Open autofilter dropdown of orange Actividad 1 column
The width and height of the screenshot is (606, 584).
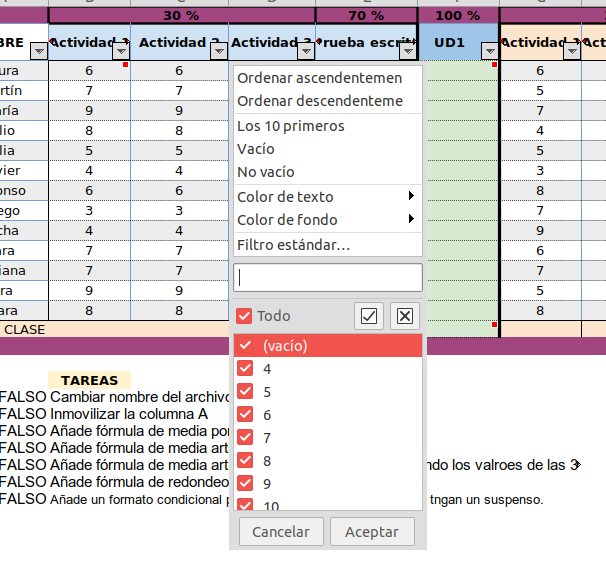pos(572,51)
